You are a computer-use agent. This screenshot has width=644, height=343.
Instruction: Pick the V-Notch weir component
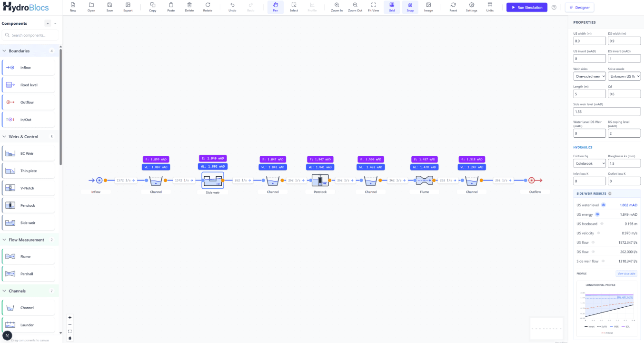coord(29,188)
